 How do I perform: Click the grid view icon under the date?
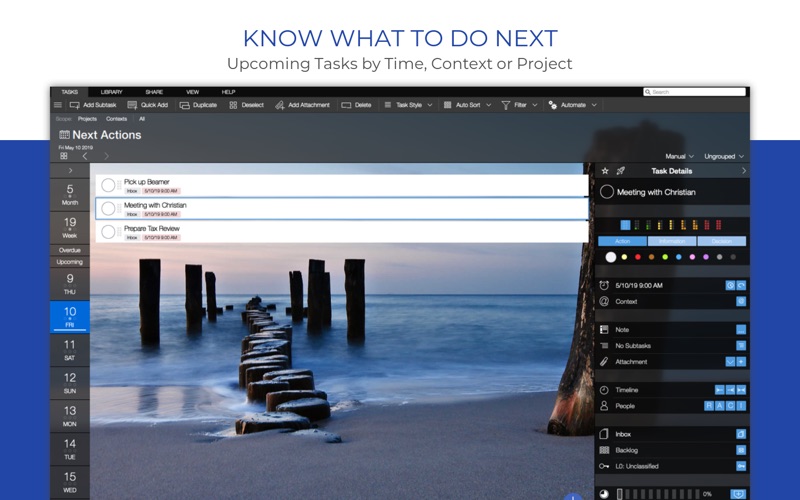point(64,156)
